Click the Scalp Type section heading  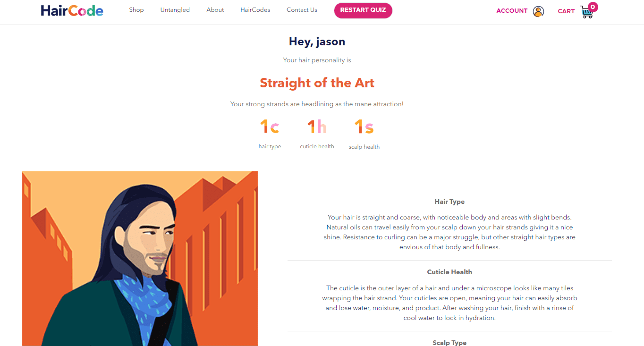coord(449,342)
